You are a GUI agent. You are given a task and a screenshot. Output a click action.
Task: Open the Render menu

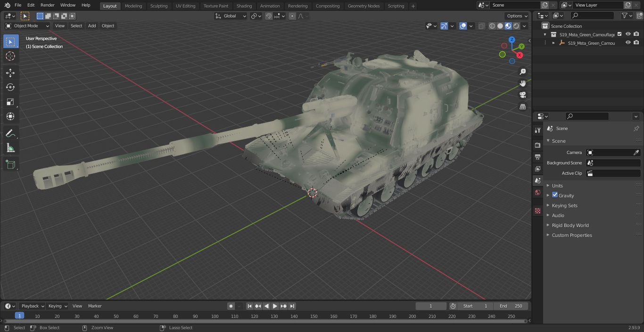[47, 5]
